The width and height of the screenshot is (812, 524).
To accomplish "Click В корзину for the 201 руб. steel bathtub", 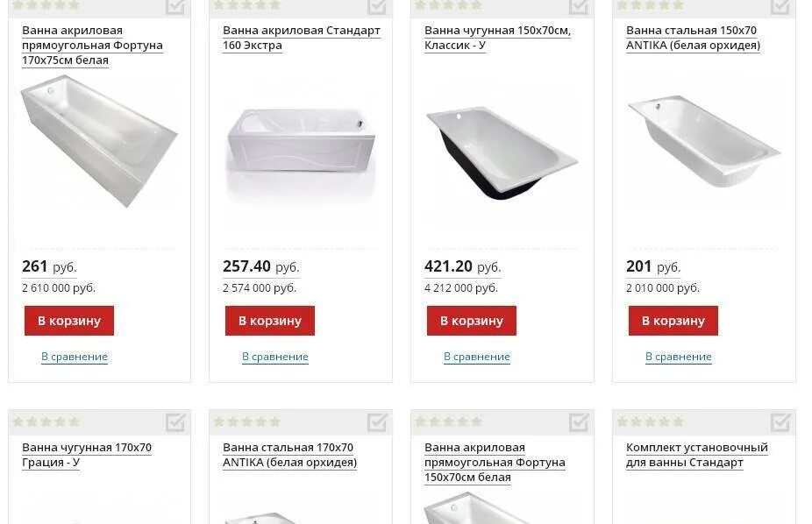I will (673, 321).
